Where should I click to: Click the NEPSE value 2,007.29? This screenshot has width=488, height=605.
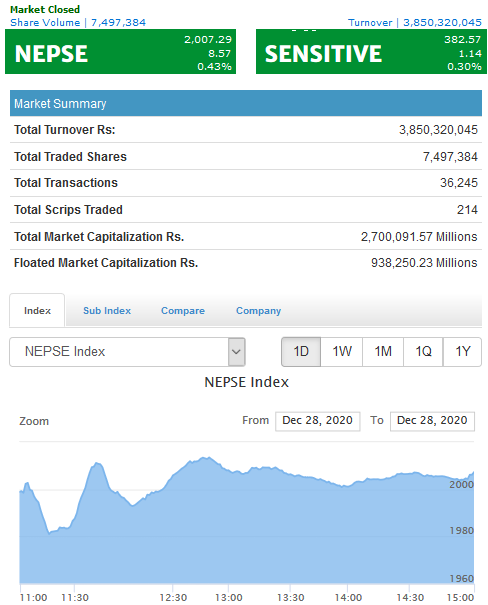(208, 39)
